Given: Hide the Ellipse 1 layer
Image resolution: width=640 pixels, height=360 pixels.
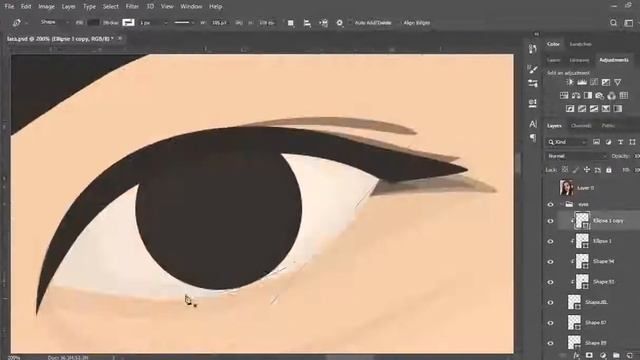Looking at the screenshot, I should click(550, 241).
